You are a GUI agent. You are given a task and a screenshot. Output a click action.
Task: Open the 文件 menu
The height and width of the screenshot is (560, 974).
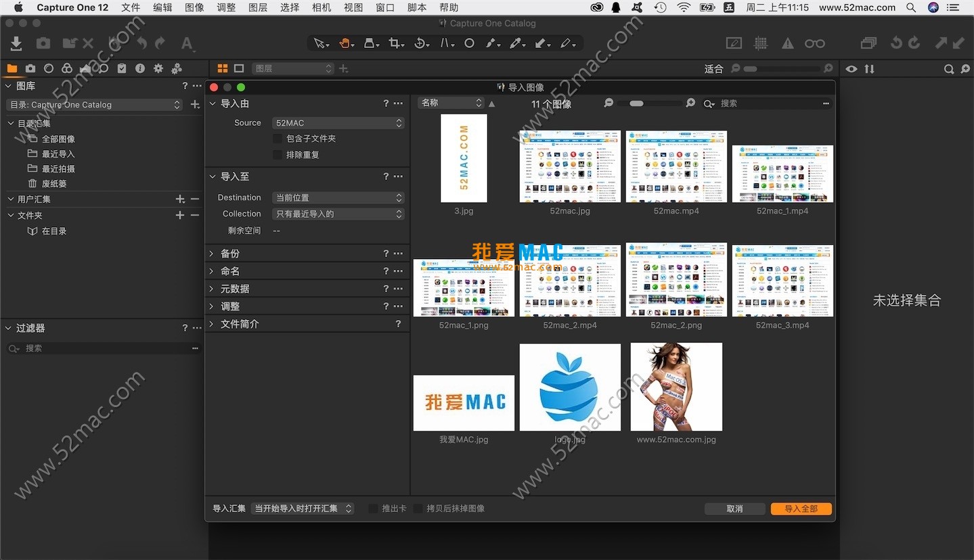pos(131,7)
